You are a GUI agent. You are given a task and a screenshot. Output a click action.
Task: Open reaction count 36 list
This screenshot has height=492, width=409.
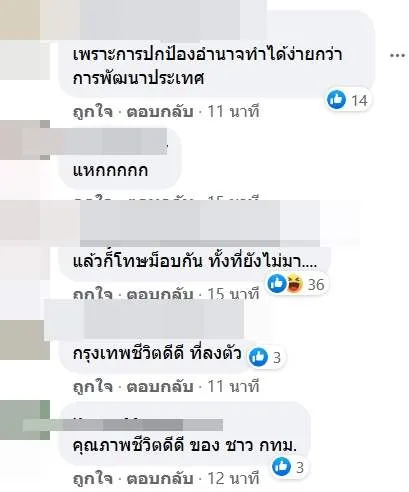(x=316, y=284)
